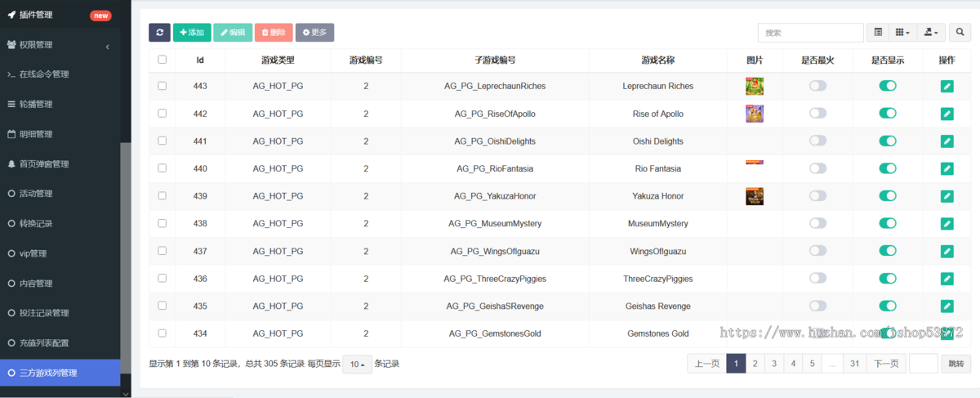
Task: Focus the page number jump input
Action: point(924,364)
